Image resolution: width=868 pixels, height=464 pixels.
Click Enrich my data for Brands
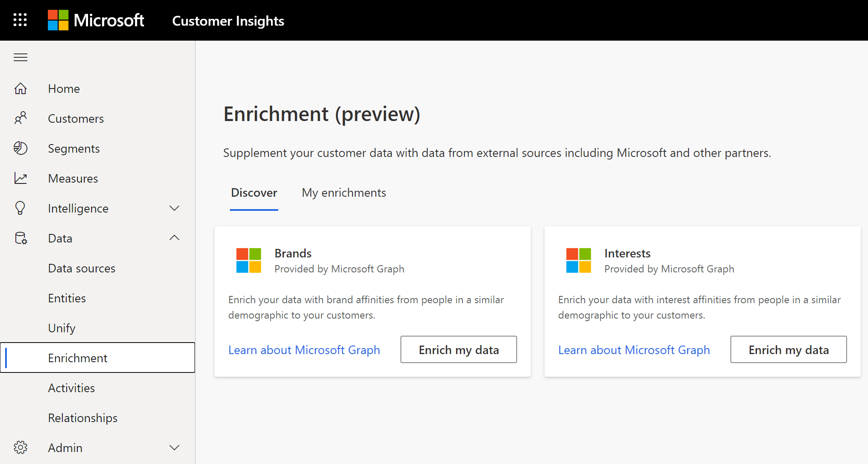click(x=459, y=349)
